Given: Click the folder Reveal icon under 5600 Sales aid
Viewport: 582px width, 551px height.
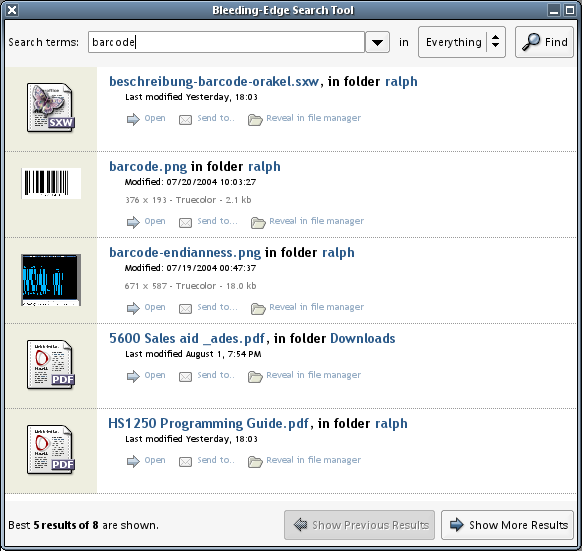Looking at the screenshot, I should (255, 377).
